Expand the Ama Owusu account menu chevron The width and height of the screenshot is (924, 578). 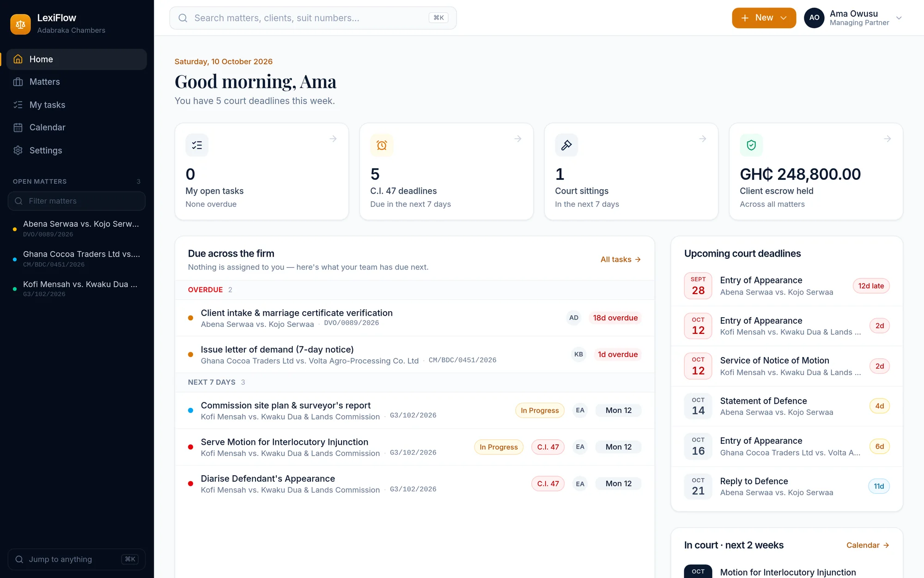[899, 18]
